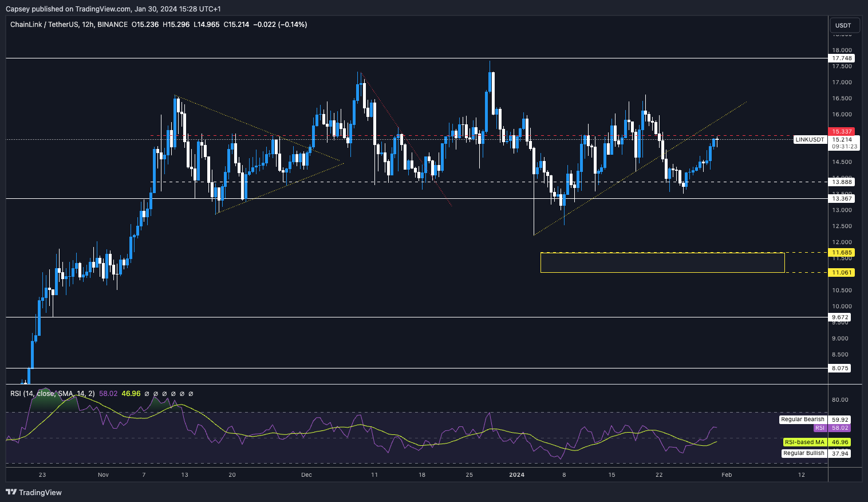Click the yellow 11.685 price label
Screen dimensions: 868x502
[x=842, y=253]
